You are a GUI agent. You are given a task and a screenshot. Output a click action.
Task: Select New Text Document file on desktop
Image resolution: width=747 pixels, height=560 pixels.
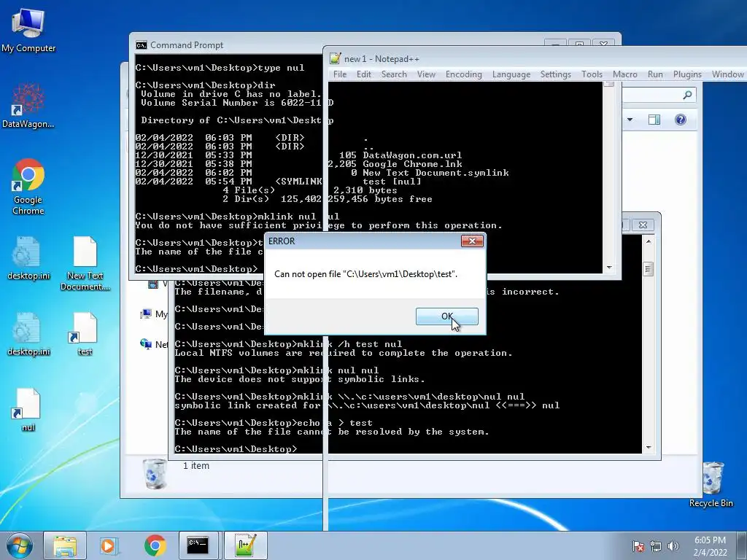(85, 263)
